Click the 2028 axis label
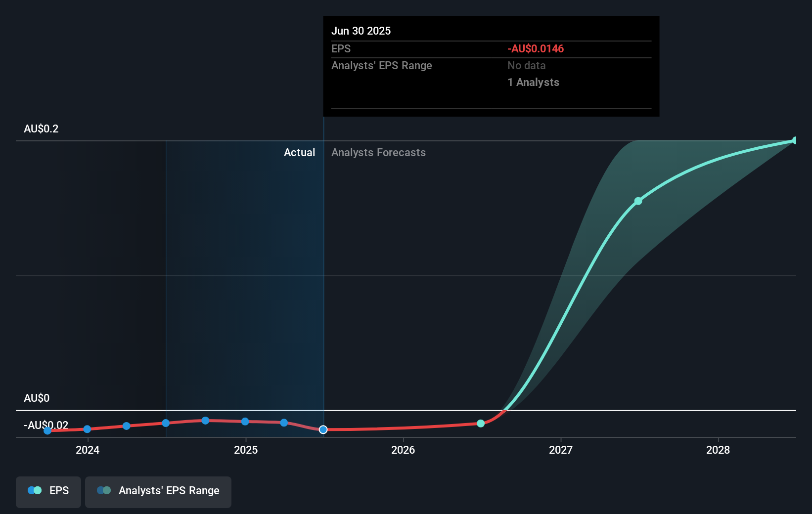 718,450
